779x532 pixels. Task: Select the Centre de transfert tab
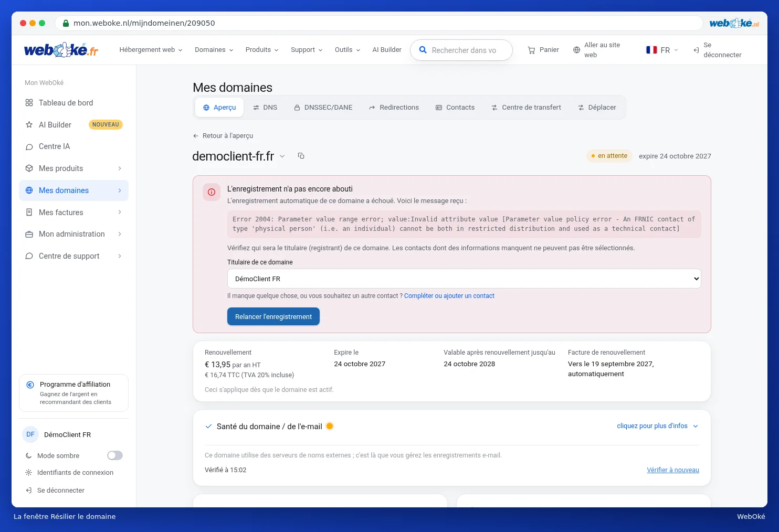(527, 108)
